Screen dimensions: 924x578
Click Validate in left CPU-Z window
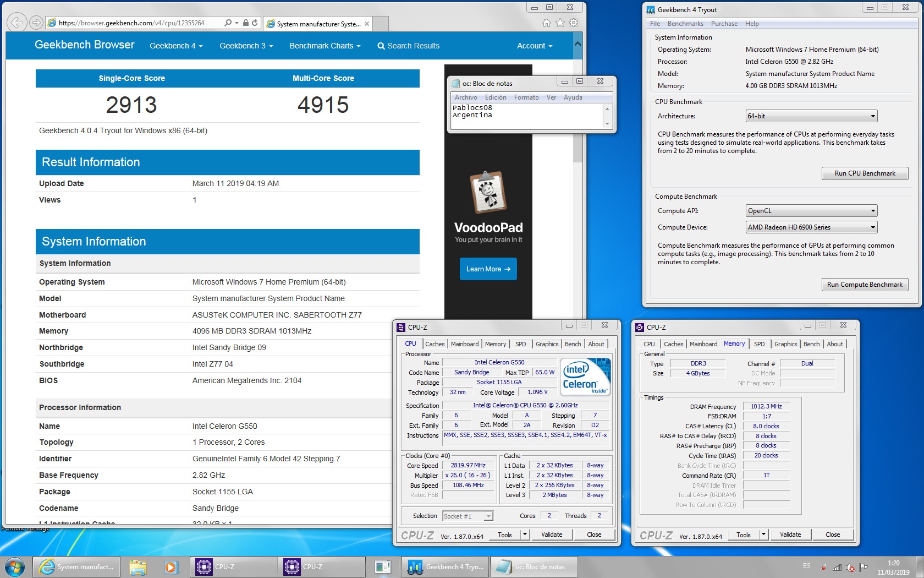tap(552, 534)
